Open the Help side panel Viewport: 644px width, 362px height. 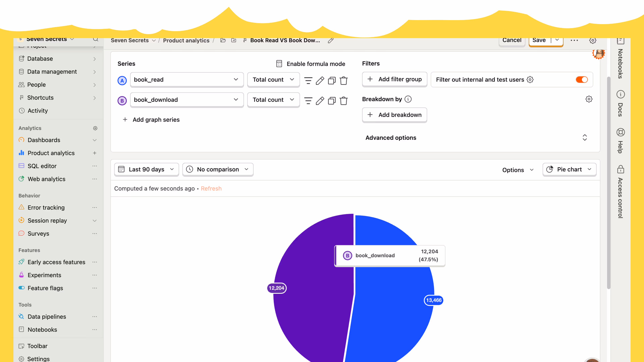(x=620, y=141)
